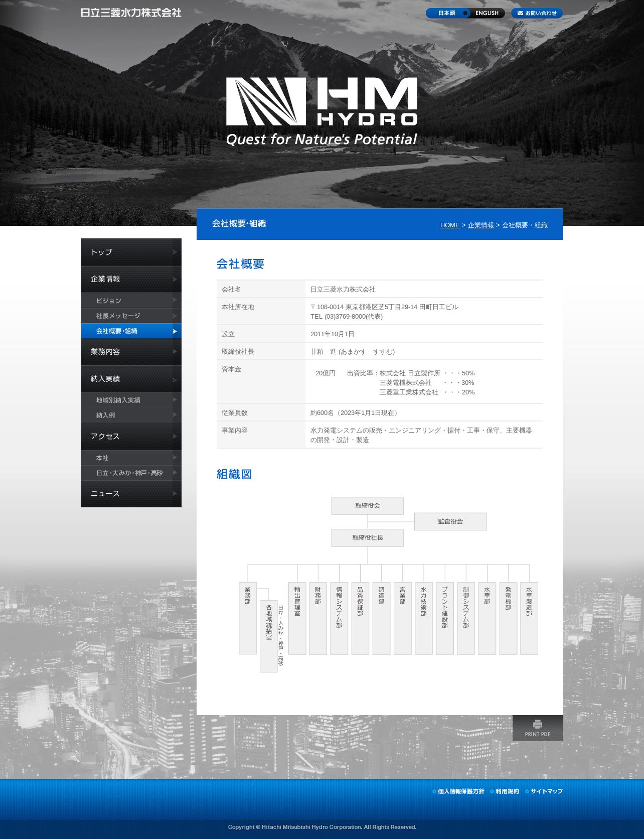Click 品質保証部 box in org chart

(360, 618)
